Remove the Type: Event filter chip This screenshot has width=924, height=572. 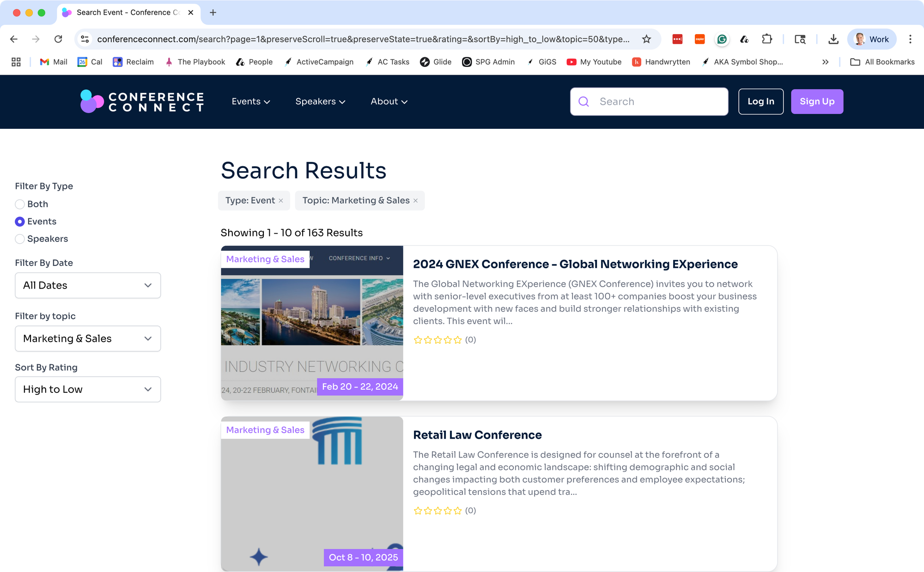click(281, 201)
